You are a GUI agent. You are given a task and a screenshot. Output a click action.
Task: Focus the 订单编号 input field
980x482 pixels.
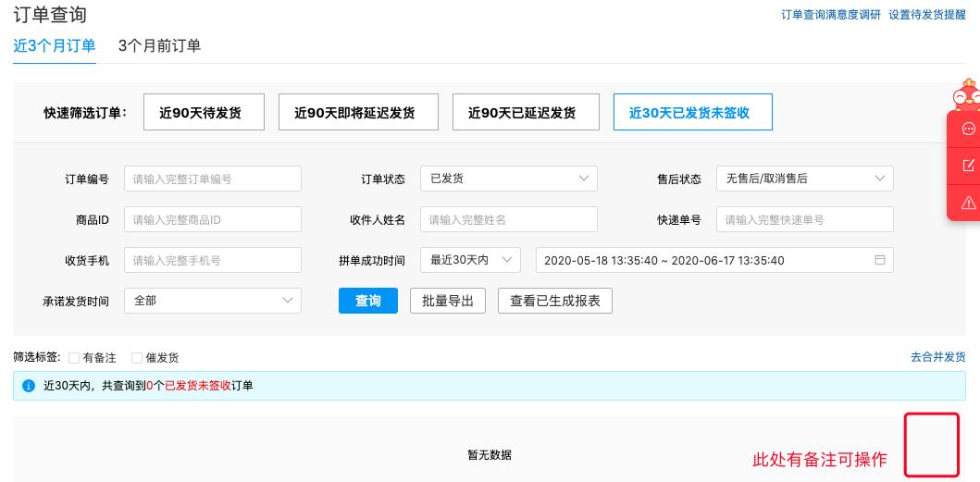(x=213, y=179)
